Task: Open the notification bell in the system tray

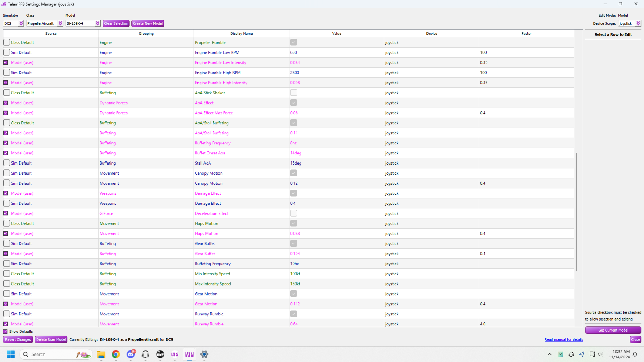Action: (x=635, y=354)
